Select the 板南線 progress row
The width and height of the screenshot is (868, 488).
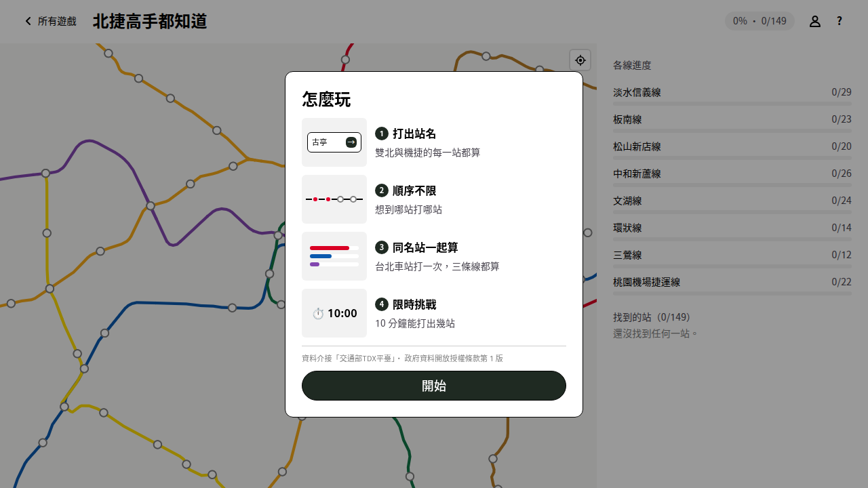click(732, 122)
